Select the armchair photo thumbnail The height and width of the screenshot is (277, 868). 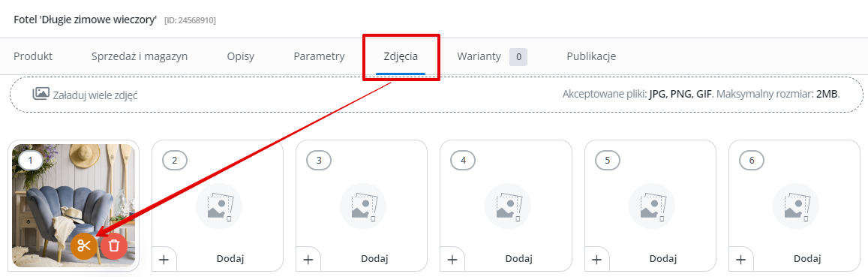coord(74,206)
